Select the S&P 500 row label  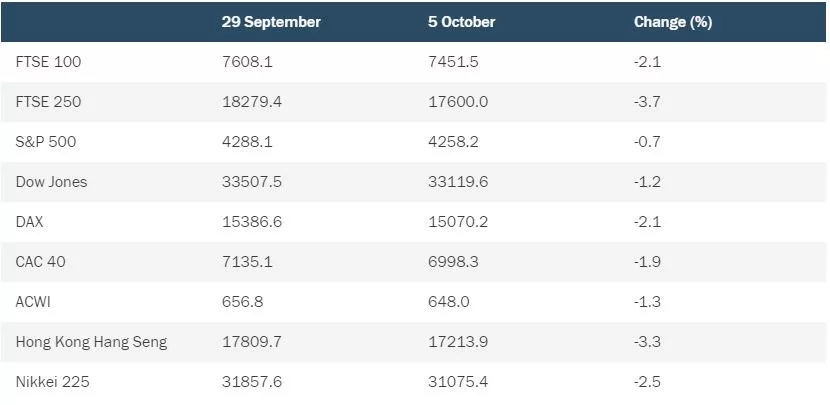(x=46, y=142)
